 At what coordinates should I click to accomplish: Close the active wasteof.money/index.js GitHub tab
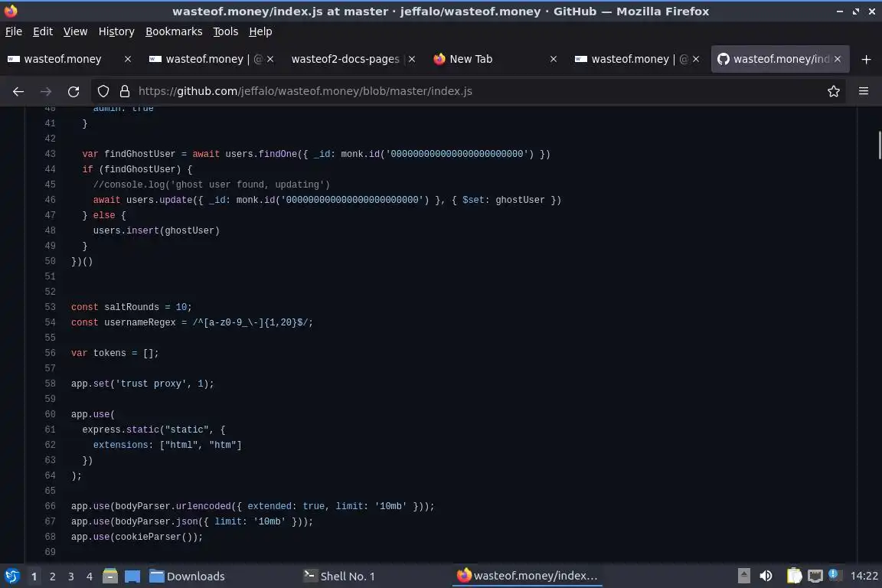click(838, 59)
